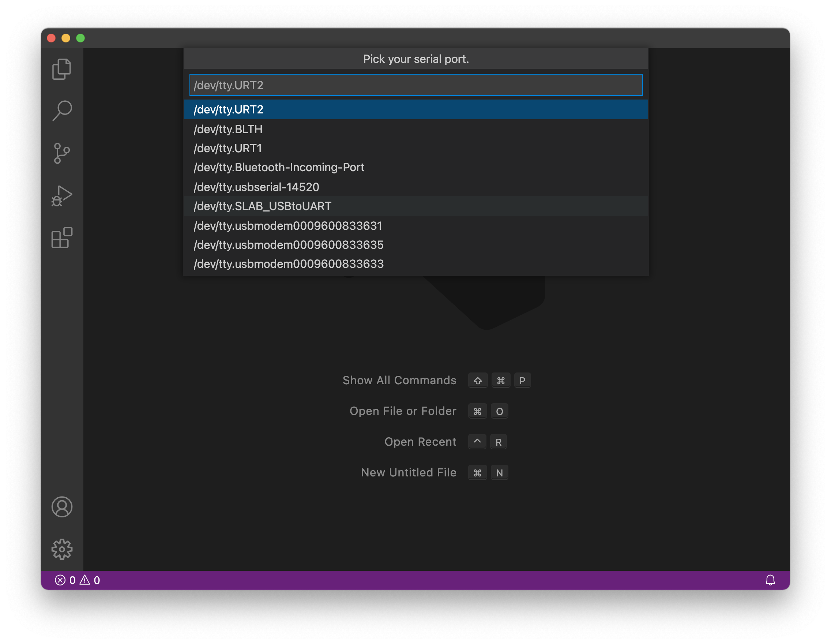The image size is (831, 644).
Task: Click the notifications bell in status bar
Action: click(770, 580)
